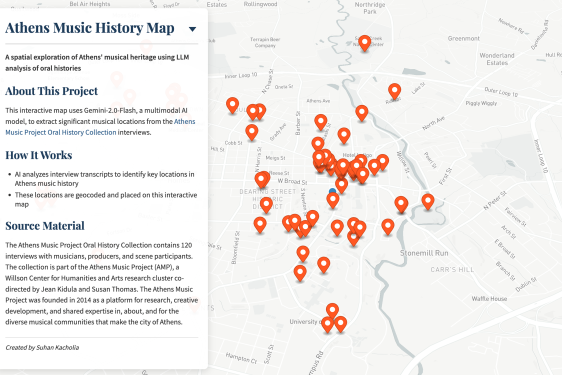Click the Wonderland Estates map label

click(497, 59)
